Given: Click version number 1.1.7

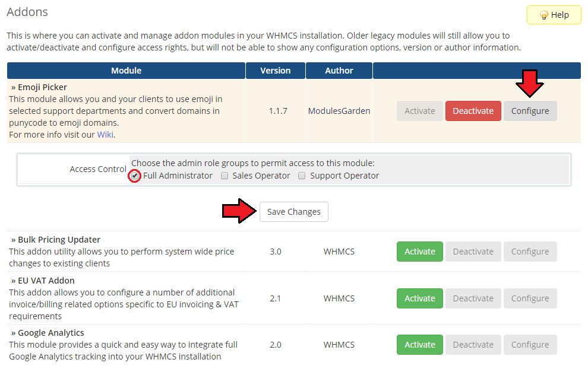Looking at the screenshot, I should point(278,111).
